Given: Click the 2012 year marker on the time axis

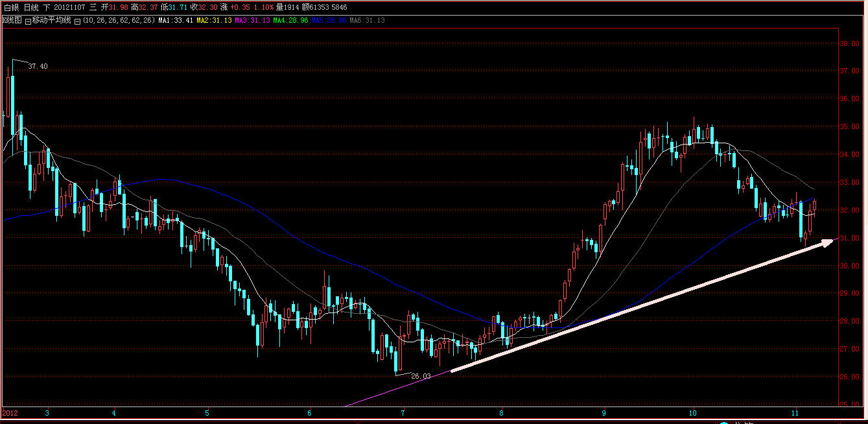Looking at the screenshot, I should (10, 412).
